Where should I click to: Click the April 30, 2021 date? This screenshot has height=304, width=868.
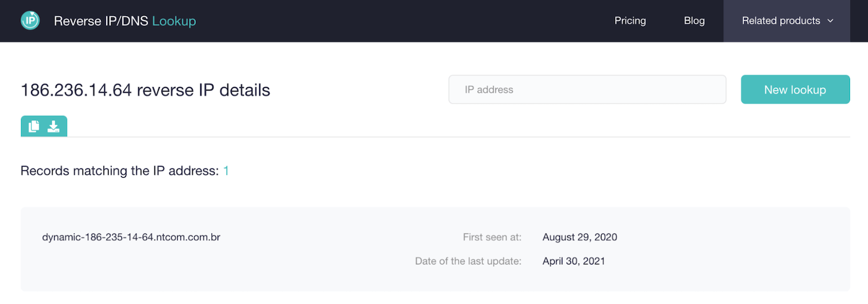573,261
